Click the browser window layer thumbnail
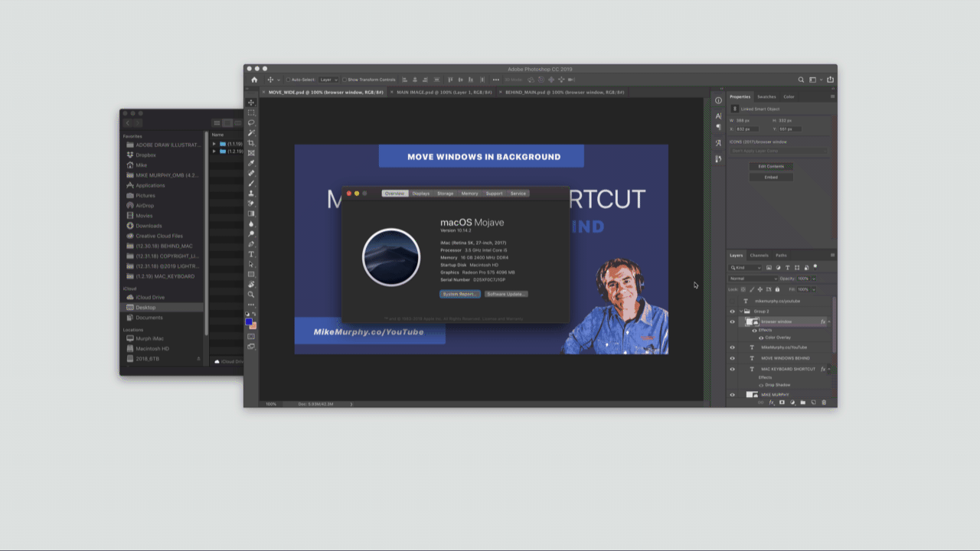This screenshot has width=980, height=551. pos(752,322)
